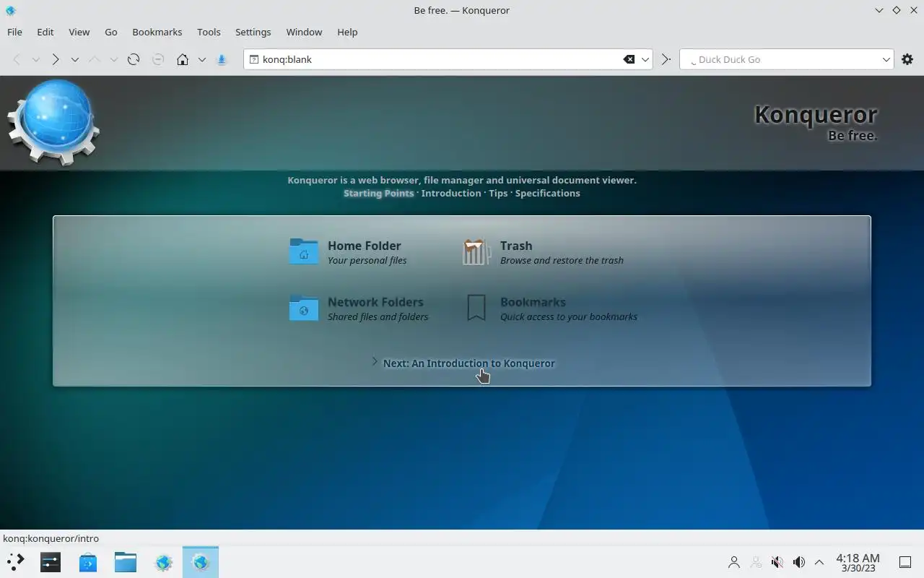The width and height of the screenshot is (924, 578).
Task: Click the Network Folders globe folder icon
Action: tap(304, 308)
